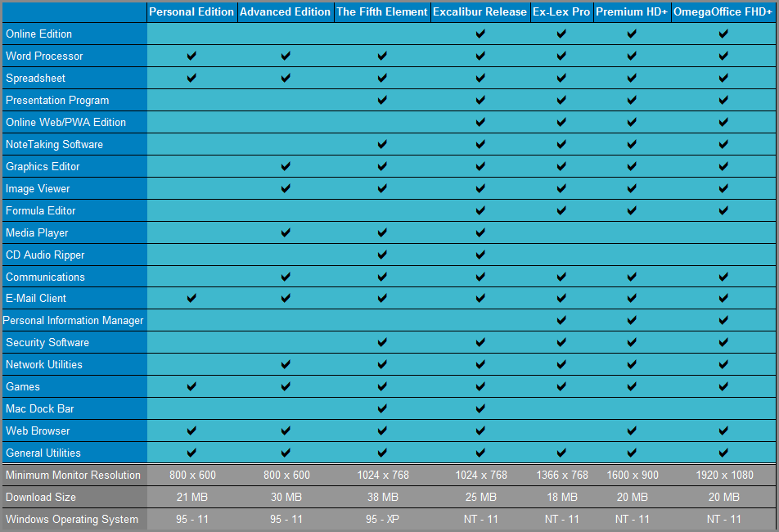Select the Games checkmark under Advanced Edition
779x532 pixels.
[x=286, y=386]
